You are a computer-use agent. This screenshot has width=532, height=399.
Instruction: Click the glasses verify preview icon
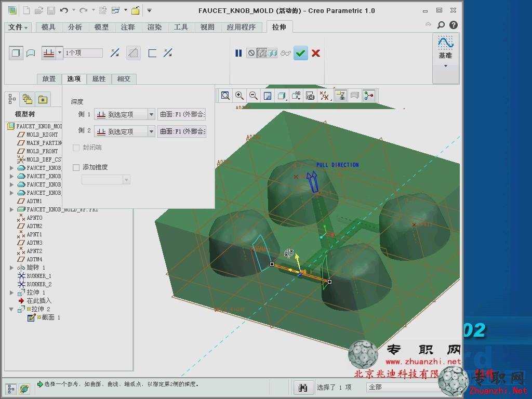tap(286, 54)
